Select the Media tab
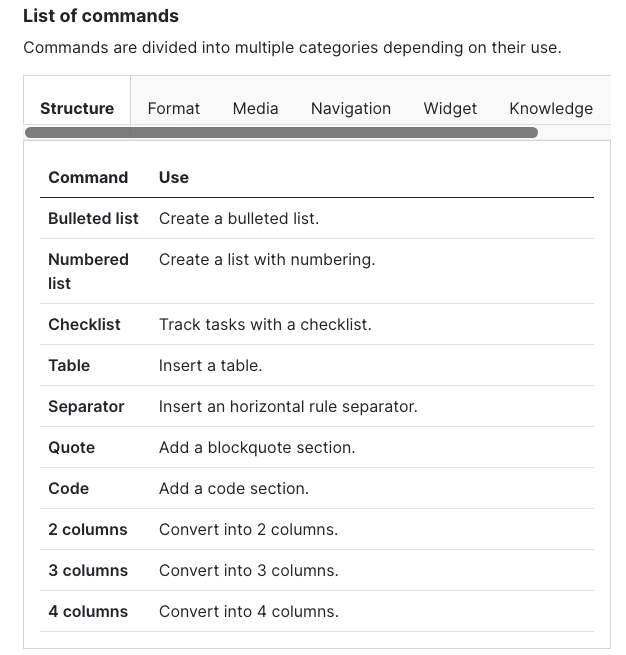Viewport: 626px width, 655px height. pyautogui.click(x=255, y=108)
